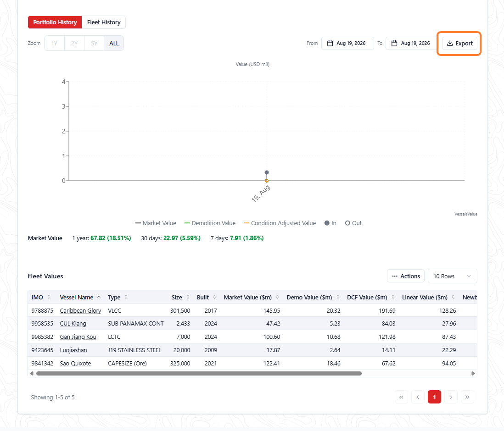Sort by Market Value ($m) sort icon
Image resolution: width=504 pixels, height=431 pixels.
point(277,297)
